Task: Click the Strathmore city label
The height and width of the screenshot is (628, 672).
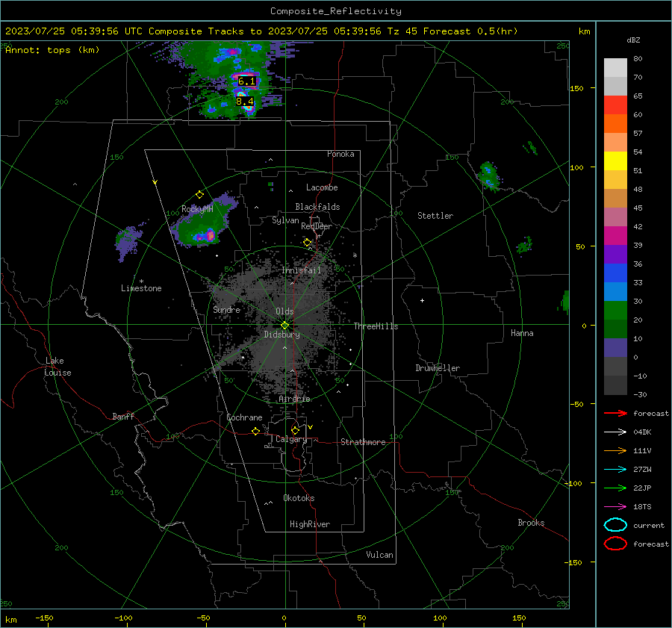Action: (363, 442)
